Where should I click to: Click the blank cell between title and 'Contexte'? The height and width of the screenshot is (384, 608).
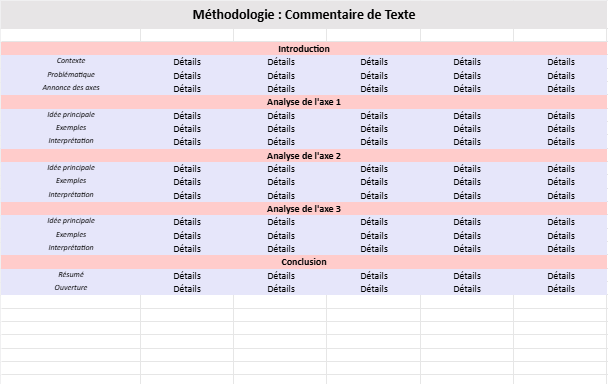click(71, 35)
